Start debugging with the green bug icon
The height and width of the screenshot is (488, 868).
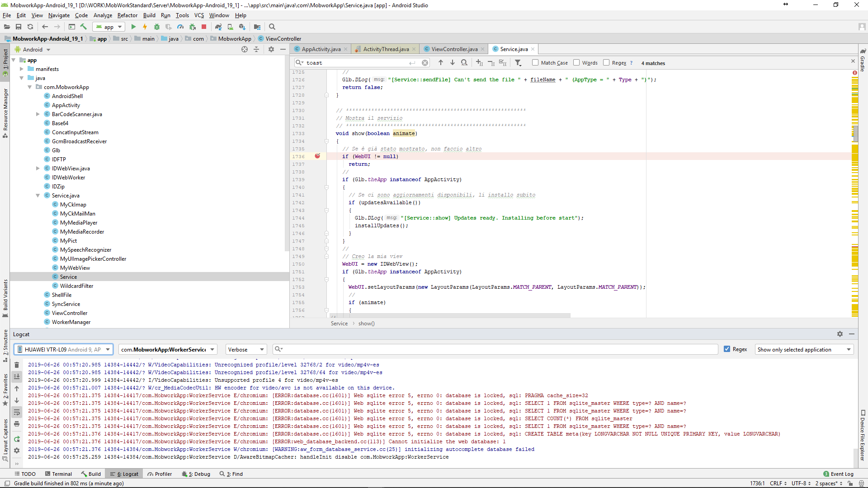[157, 27]
